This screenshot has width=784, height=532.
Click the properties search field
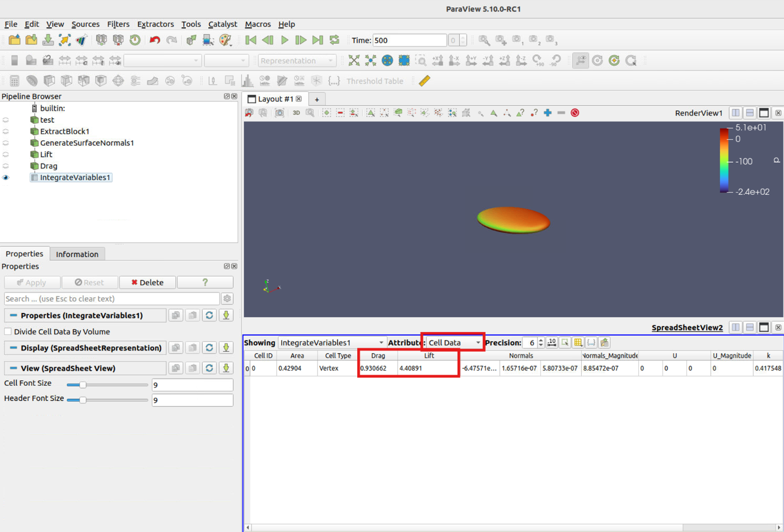(111, 298)
